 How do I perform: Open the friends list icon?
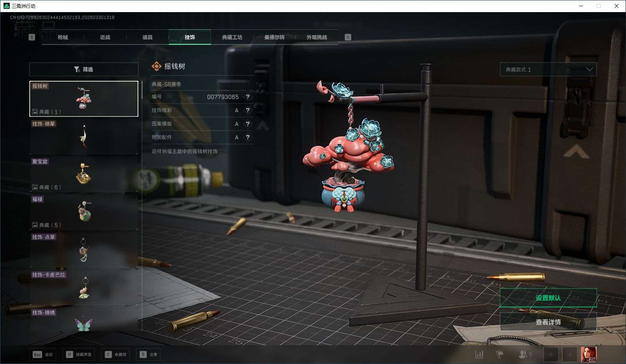[523, 354]
